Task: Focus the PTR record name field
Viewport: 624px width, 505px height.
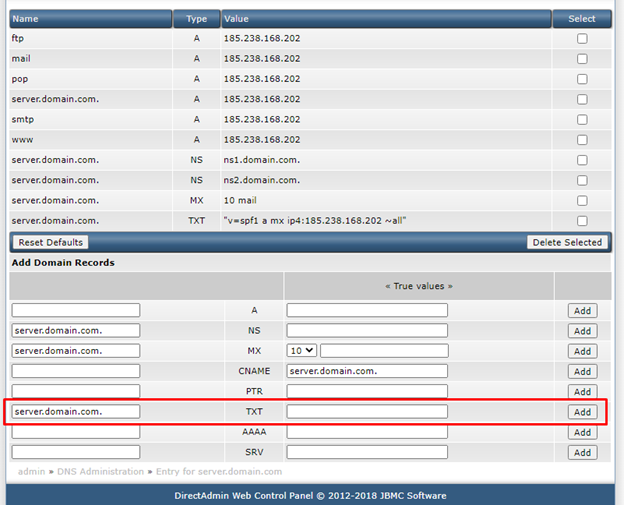Action: 76,391
